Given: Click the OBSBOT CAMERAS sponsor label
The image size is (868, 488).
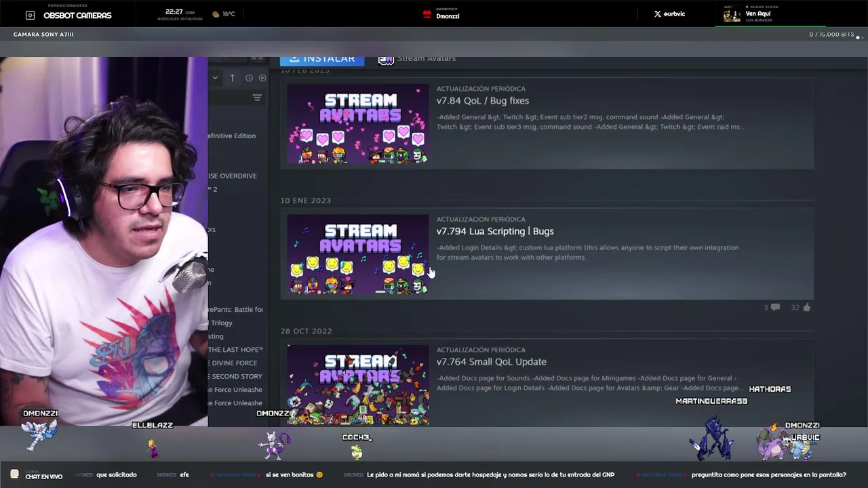Looking at the screenshot, I should [77, 16].
